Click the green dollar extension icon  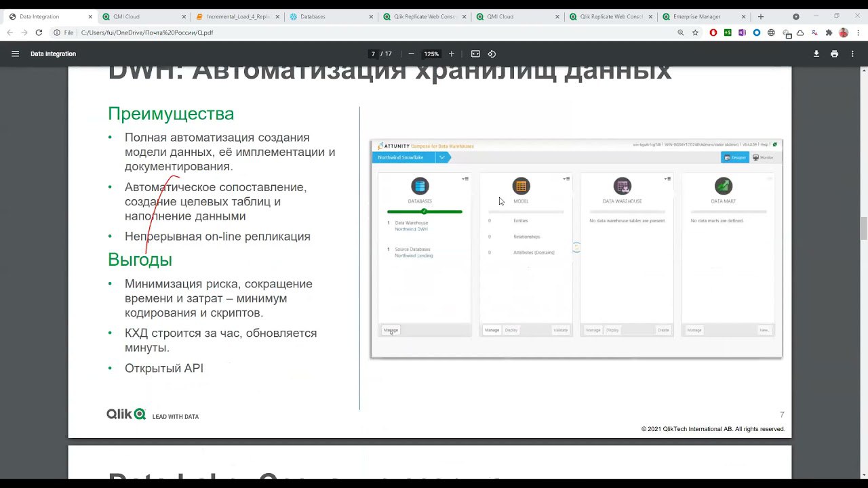click(x=728, y=33)
